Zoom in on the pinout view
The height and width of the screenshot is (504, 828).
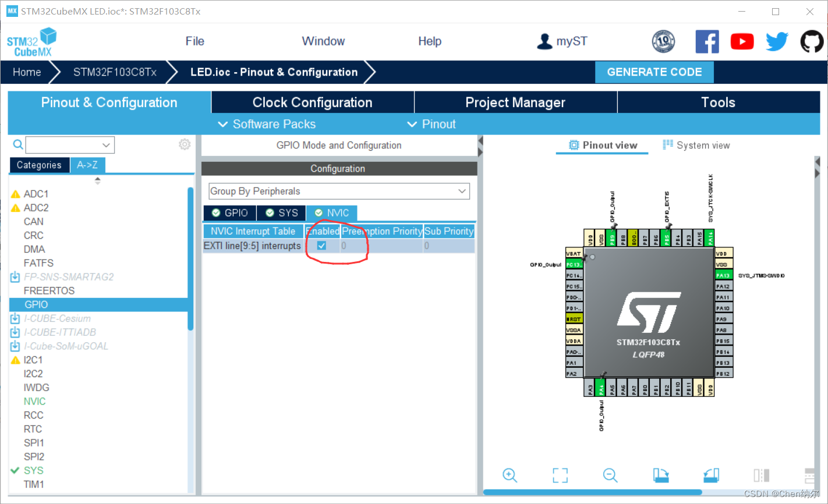(x=509, y=475)
